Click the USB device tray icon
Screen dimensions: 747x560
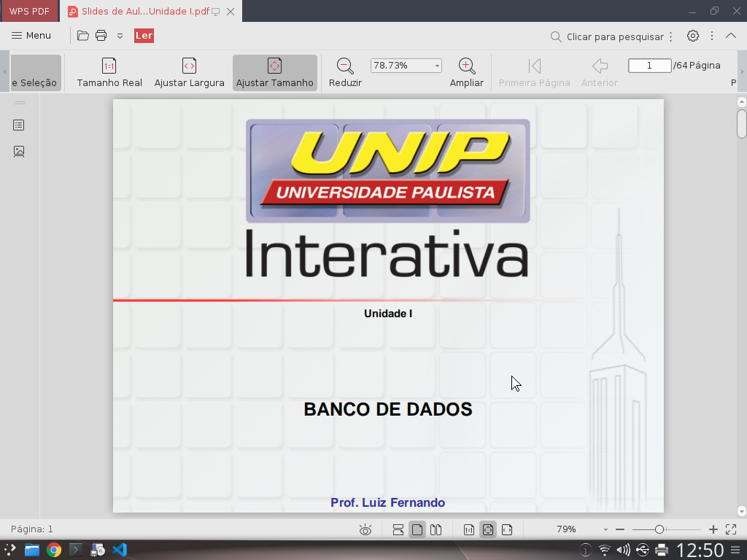tap(643, 550)
